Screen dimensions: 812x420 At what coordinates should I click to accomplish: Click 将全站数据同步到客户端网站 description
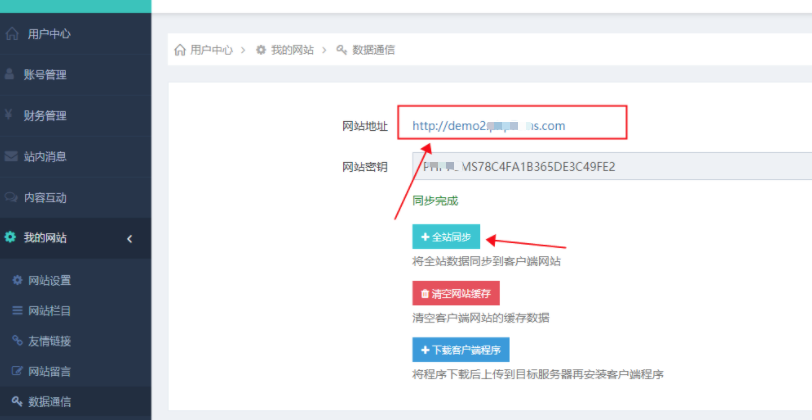point(486,262)
